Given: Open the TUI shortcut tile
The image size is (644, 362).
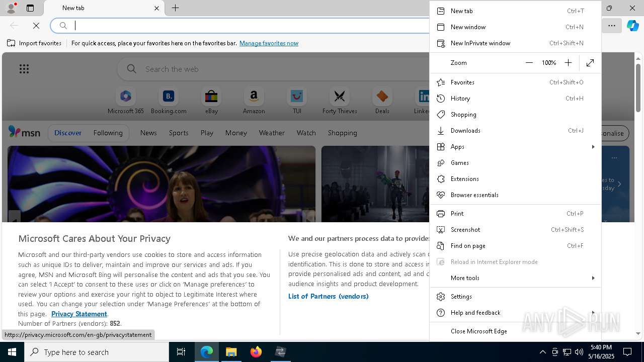Looking at the screenshot, I should tap(297, 101).
